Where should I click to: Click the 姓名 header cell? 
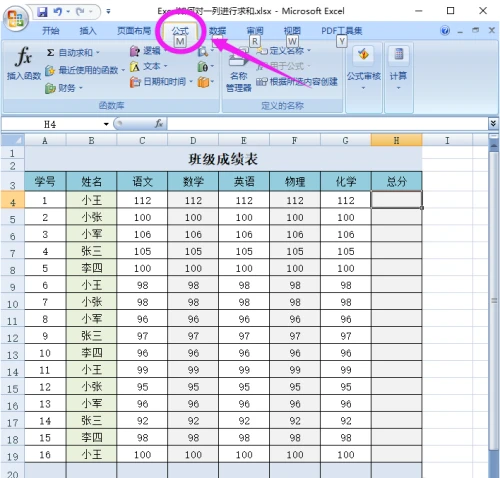92,182
